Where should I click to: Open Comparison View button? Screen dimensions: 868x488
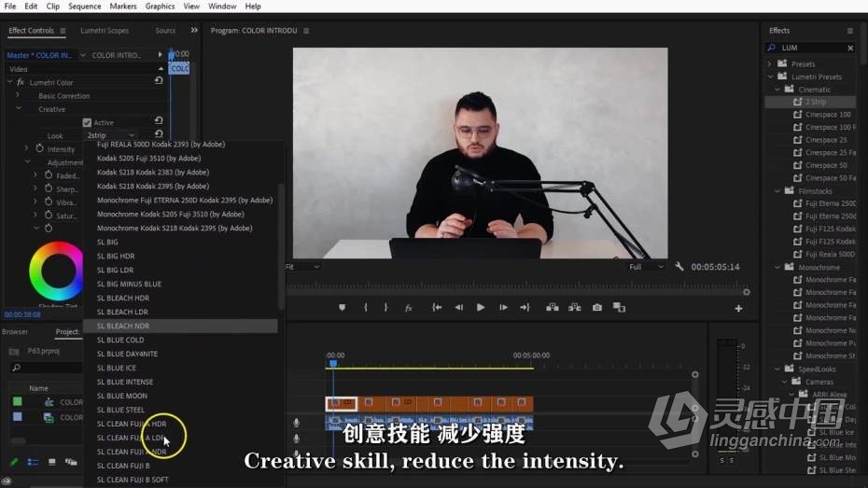pos(619,308)
